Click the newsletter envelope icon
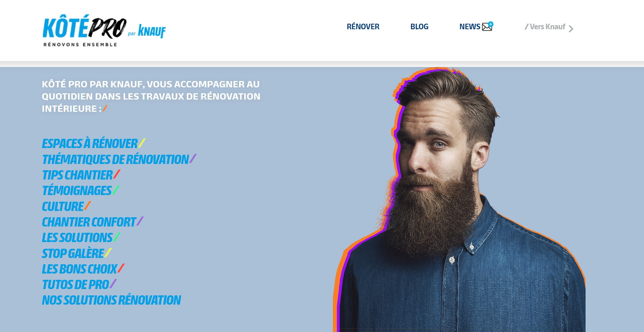The height and width of the screenshot is (332, 644). pos(488,26)
